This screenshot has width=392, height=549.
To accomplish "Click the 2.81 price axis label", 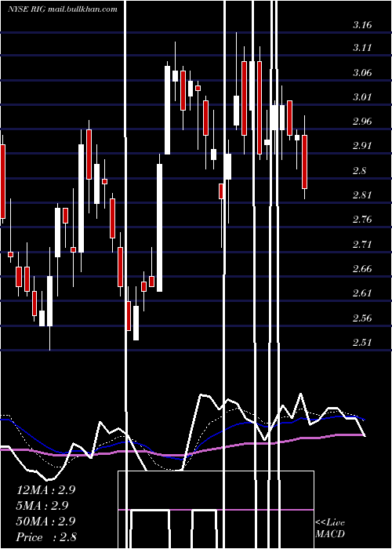I will (362, 195).
